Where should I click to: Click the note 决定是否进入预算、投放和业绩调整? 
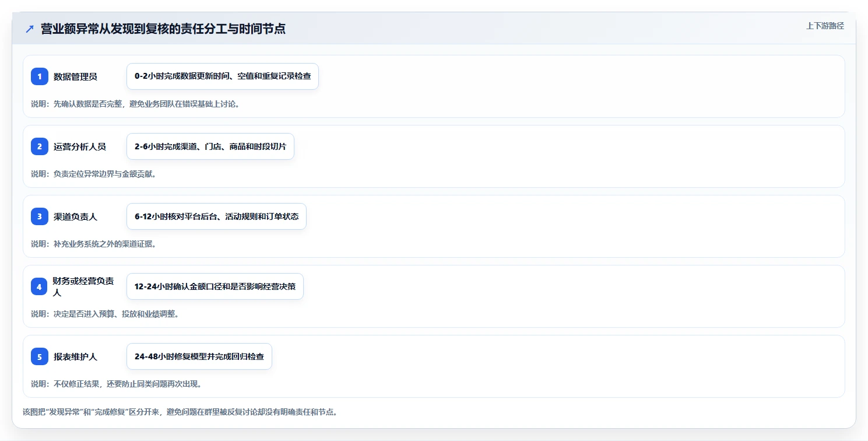coord(105,314)
